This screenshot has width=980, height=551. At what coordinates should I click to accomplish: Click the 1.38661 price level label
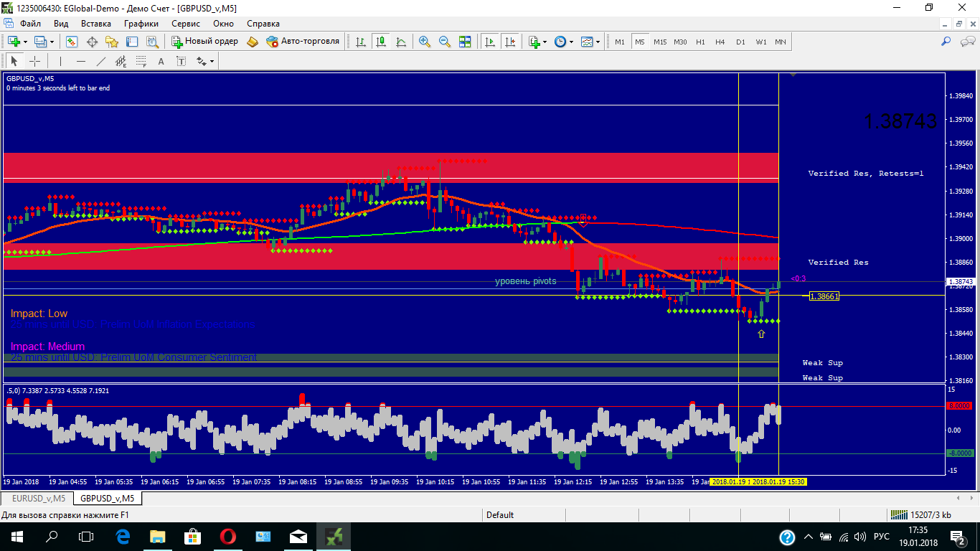tap(824, 296)
